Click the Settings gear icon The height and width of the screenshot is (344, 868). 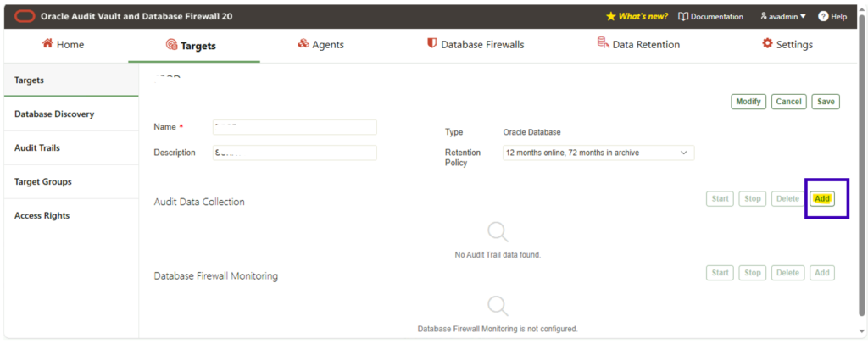pos(767,44)
